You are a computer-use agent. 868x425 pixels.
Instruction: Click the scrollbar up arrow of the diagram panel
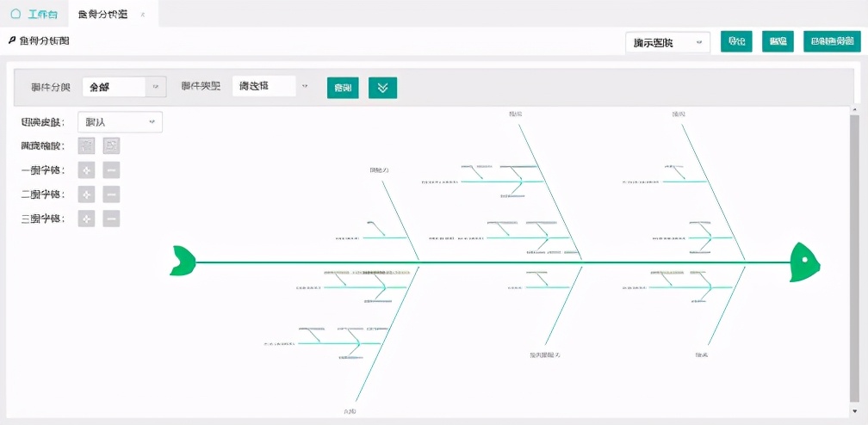pos(855,110)
